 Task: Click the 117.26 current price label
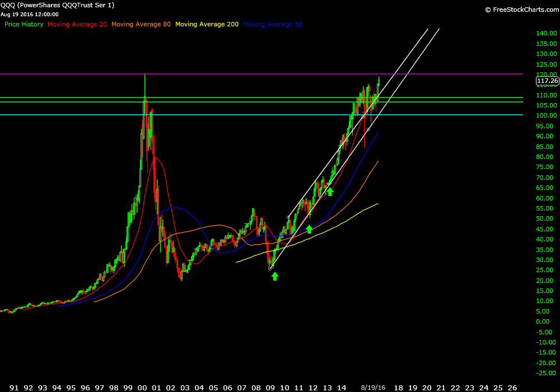547,81
